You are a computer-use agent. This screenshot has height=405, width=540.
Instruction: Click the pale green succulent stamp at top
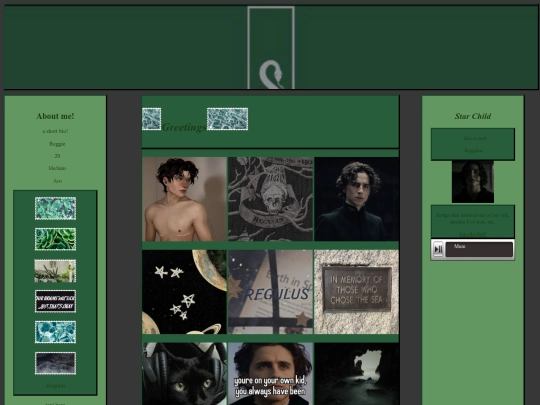pyautogui.click(x=55, y=208)
